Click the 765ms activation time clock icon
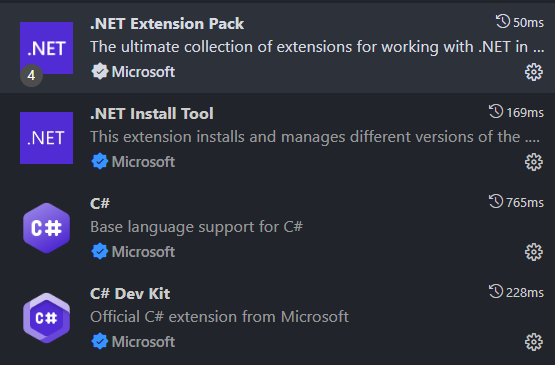The width and height of the screenshot is (555, 365). pos(496,201)
